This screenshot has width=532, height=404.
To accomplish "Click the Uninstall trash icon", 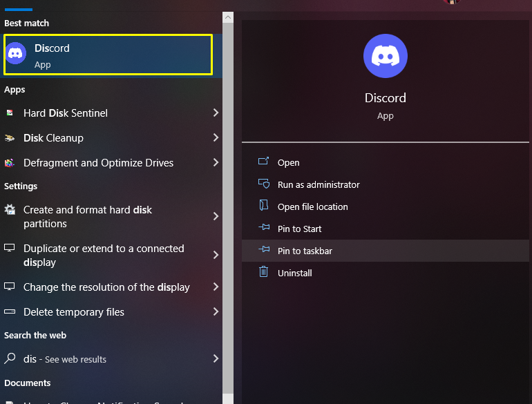I will [x=264, y=271].
